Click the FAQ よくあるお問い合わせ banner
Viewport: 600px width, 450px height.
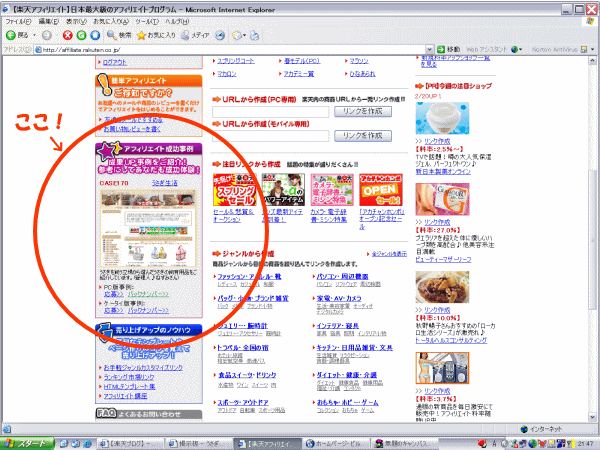148,414
